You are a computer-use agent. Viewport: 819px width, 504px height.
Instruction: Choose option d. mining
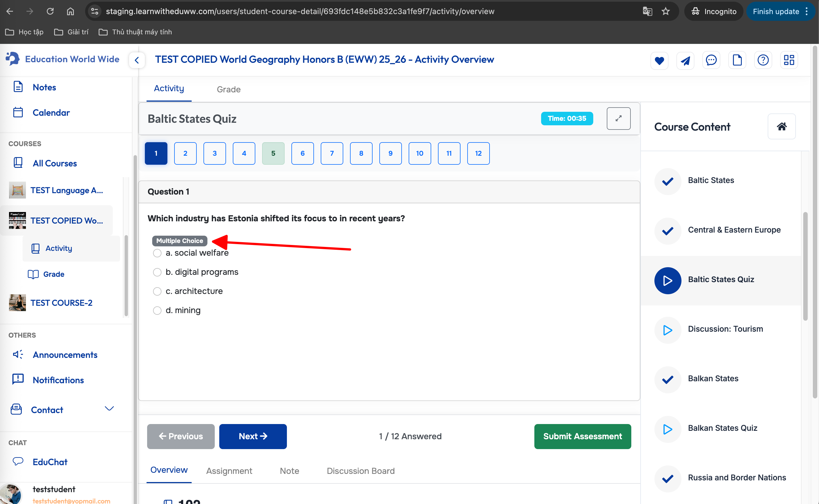point(157,310)
